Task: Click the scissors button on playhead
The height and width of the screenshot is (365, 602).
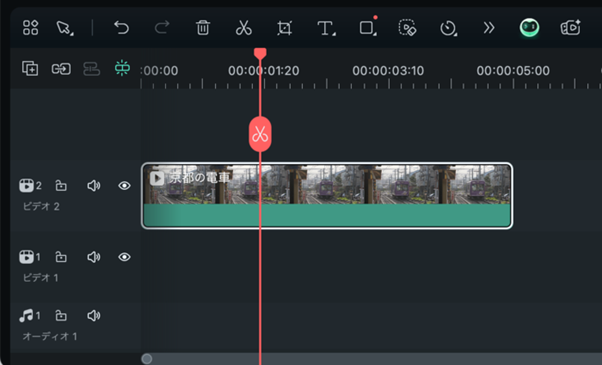Action: pos(260,134)
